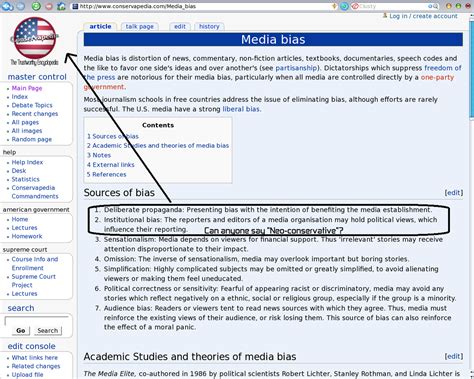Image resolution: width=474 pixels, height=379 pixels.
Task: Open Main Page in master control
Action: [27, 88]
